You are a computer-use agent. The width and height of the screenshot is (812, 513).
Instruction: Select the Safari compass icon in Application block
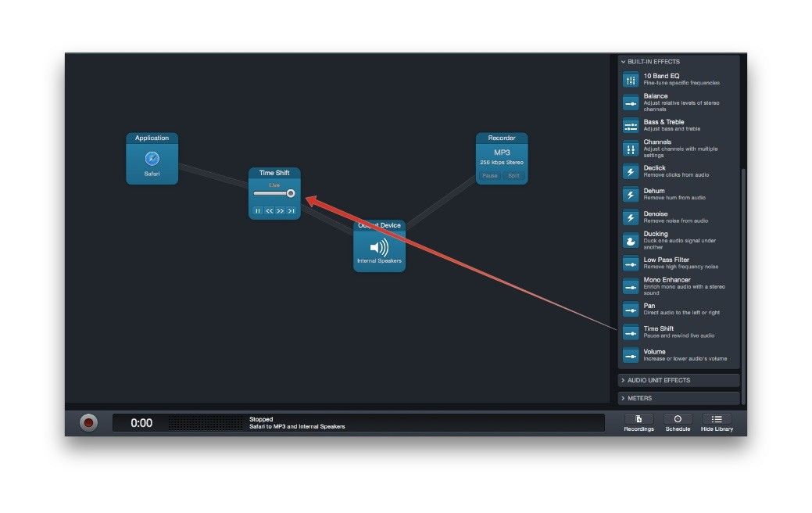pos(152,159)
